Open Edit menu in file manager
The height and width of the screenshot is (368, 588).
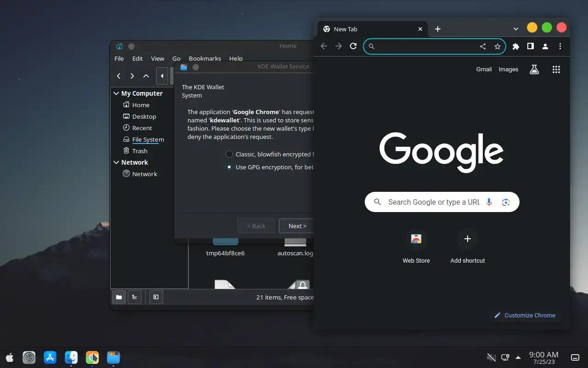(137, 58)
